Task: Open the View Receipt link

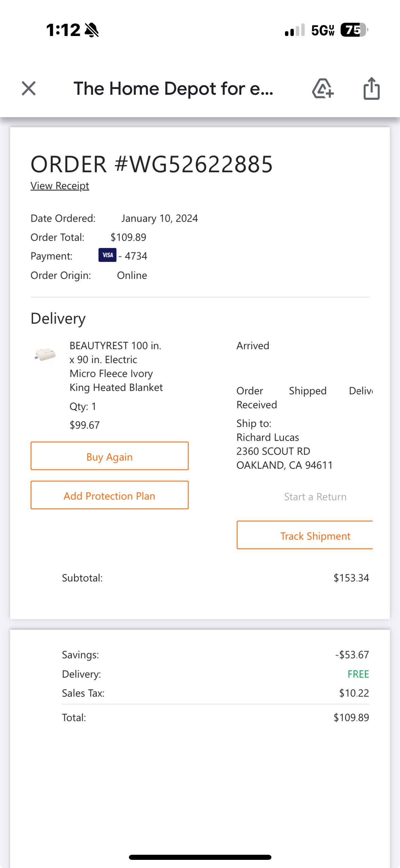Action: [60, 186]
